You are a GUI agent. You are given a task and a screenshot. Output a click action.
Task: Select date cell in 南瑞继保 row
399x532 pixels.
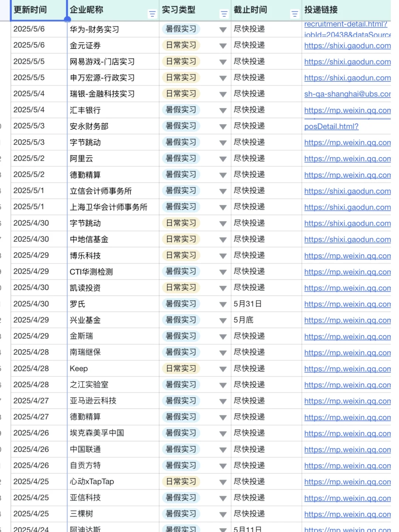coord(38,352)
